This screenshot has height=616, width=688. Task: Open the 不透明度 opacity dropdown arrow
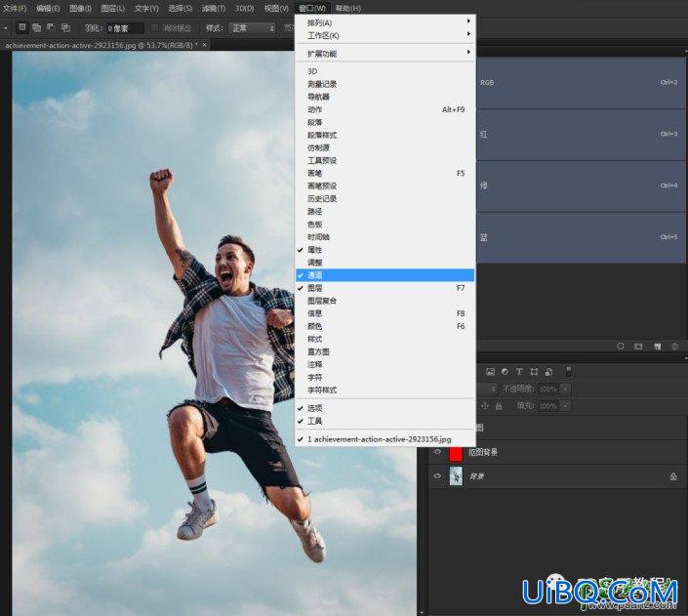[565, 389]
